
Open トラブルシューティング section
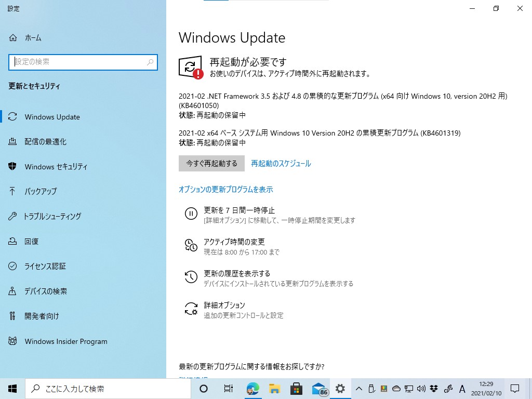(x=52, y=216)
